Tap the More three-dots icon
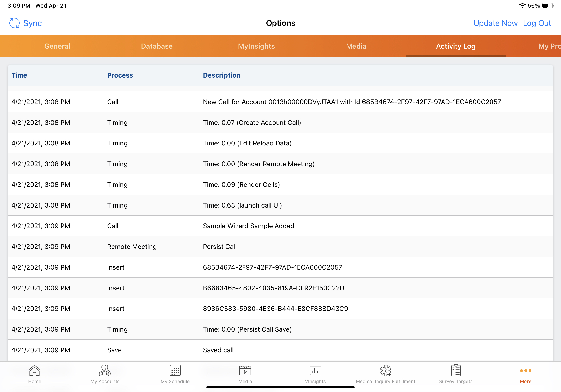This screenshot has width=561, height=392. pyautogui.click(x=526, y=371)
